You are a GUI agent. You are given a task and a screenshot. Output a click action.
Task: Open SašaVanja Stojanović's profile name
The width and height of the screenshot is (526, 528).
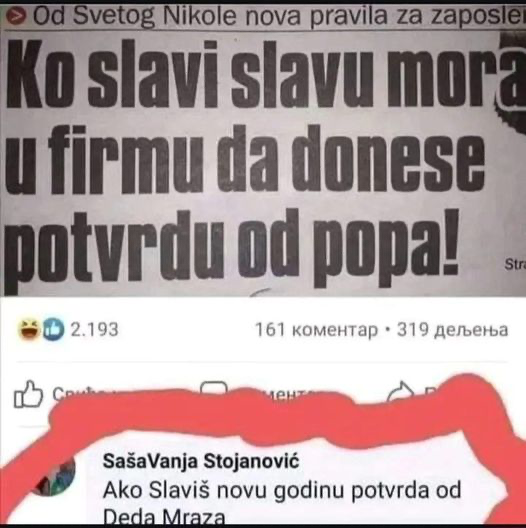pos(201,461)
